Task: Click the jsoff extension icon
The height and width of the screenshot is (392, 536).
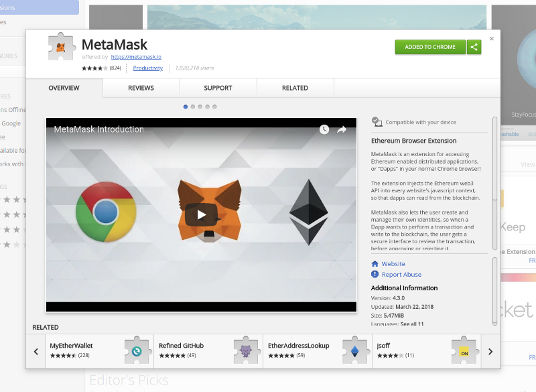Action: tap(464, 350)
